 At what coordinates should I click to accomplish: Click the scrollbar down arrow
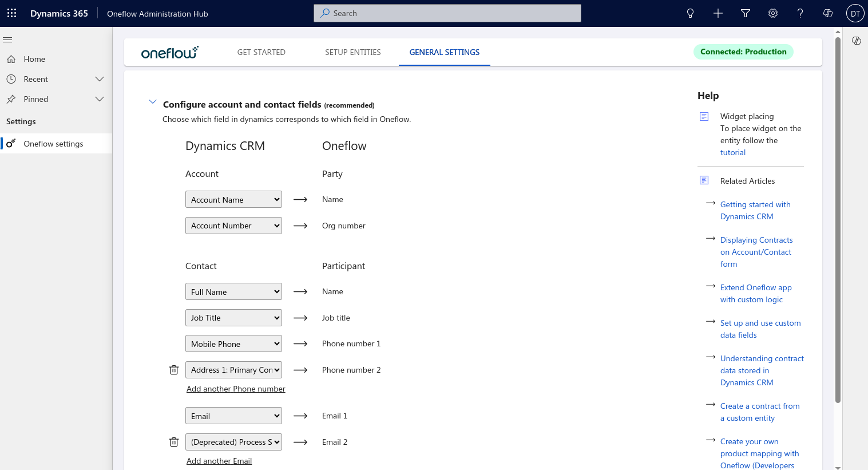(x=838, y=467)
